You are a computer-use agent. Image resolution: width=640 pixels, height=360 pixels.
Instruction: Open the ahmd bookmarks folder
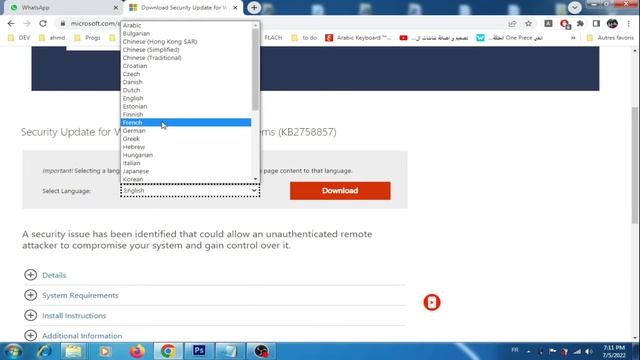52,38
